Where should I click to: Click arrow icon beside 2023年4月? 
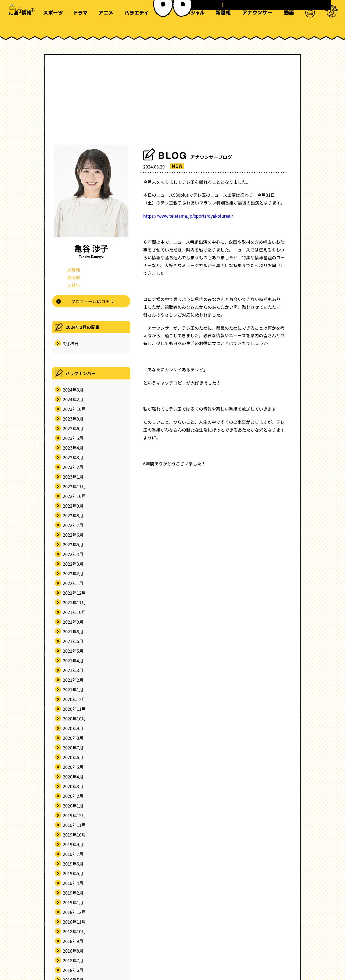click(58, 448)
